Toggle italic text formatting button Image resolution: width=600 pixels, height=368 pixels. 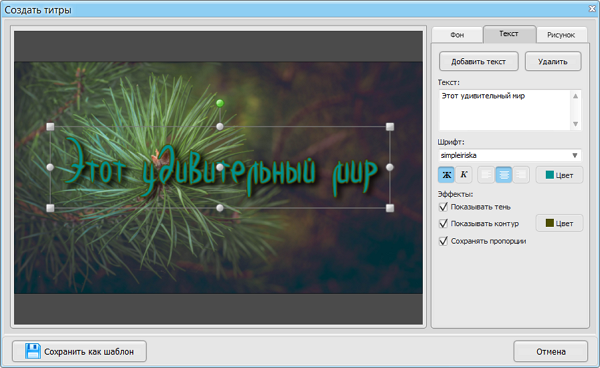click(x=464, y=175)
